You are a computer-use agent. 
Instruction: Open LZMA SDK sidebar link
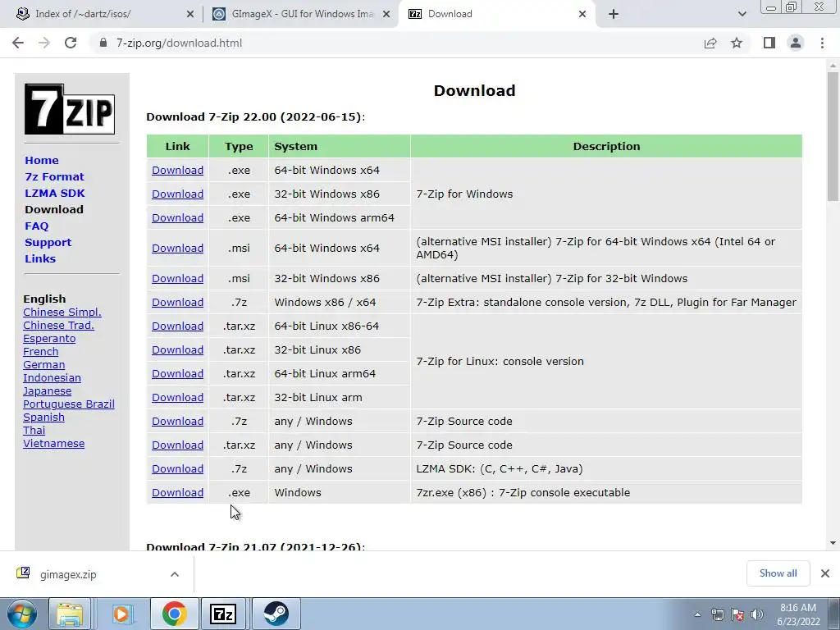pos(55,193)
